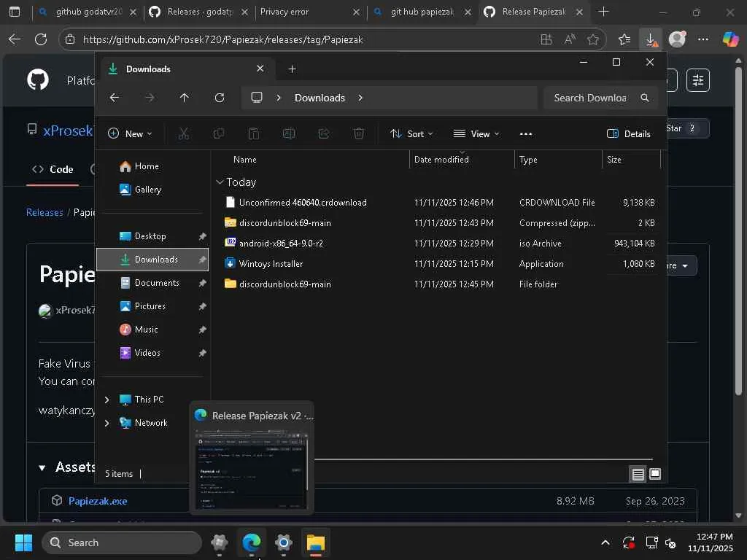Expand This PC in navigation pane
Viewport: 747px width, 560px height.
tap(107, 400)
